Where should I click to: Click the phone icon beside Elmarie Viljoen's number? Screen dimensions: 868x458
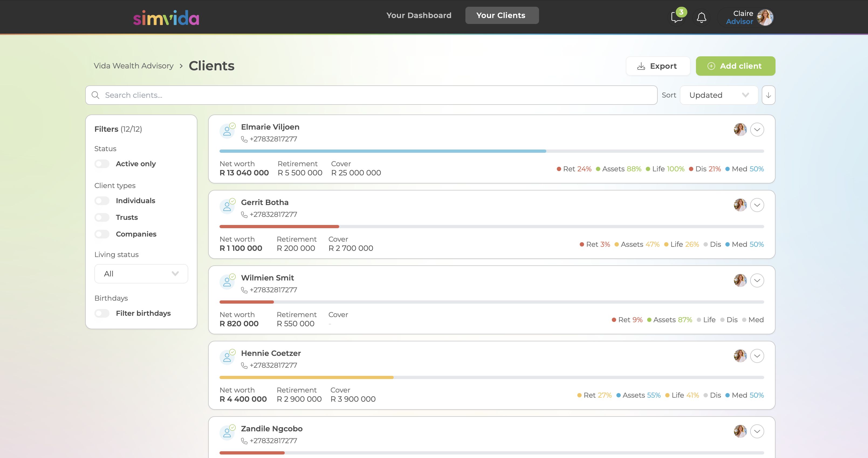(x=244, y=140)
